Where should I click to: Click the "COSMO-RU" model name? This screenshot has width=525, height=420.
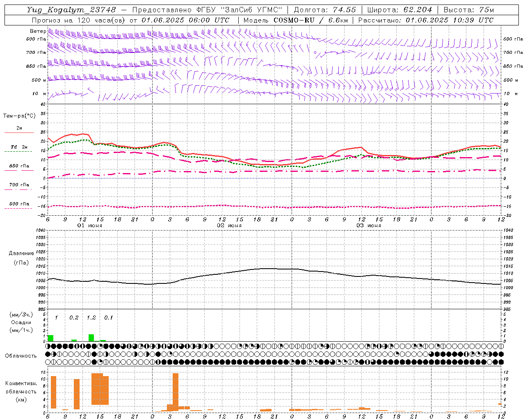(294, 20)
